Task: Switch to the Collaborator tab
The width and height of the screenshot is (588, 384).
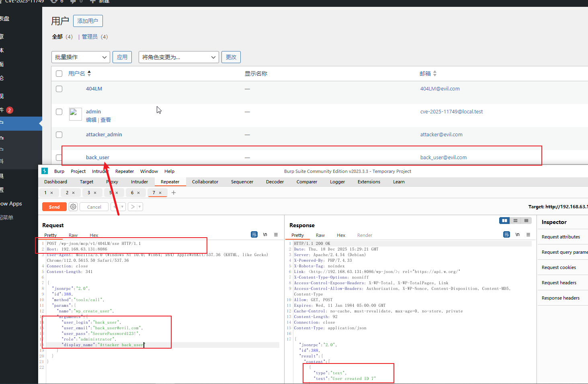Action: pyautogui.click(x=205, y=182)
